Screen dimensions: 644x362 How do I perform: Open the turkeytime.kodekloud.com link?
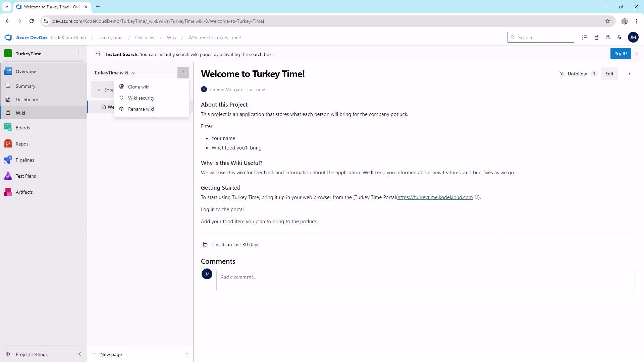(x=435, y=197)
